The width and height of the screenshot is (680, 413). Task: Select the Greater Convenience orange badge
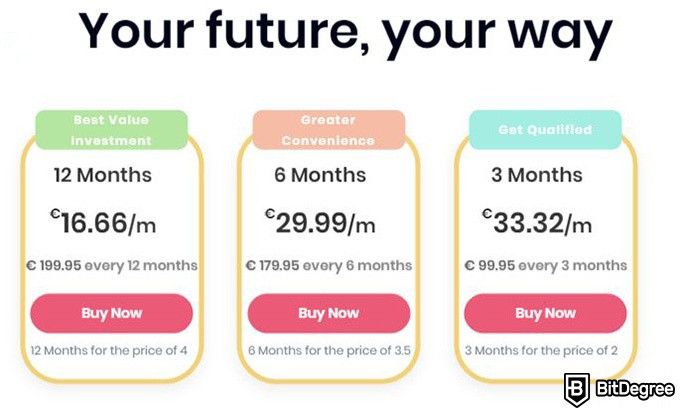point(329,130)
